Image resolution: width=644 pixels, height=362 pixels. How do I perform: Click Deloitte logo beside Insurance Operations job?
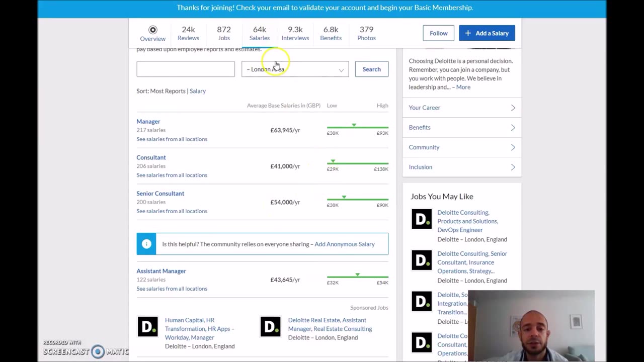(422, 260)
